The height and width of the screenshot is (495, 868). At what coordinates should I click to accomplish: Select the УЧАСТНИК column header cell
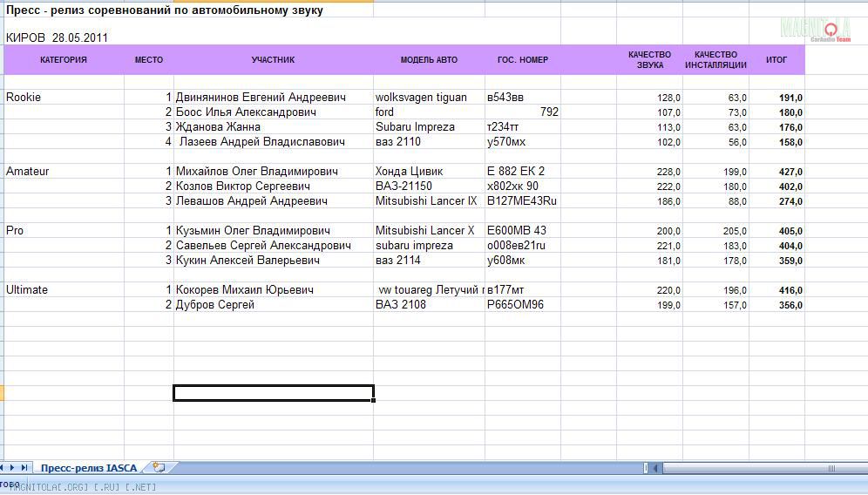pyautogui.click(x=273, y=60)
